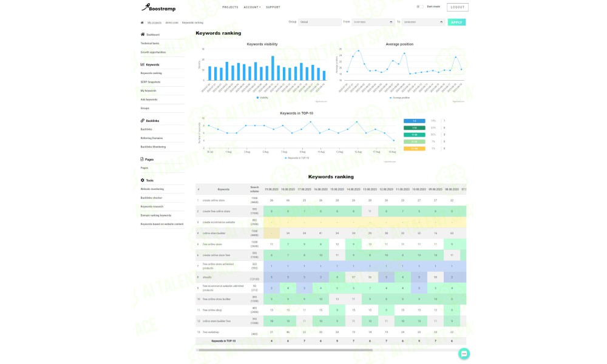Open Backlinks Monitoring in sidebar
Screen dimensions: 607x364
[x=154, y=147]
